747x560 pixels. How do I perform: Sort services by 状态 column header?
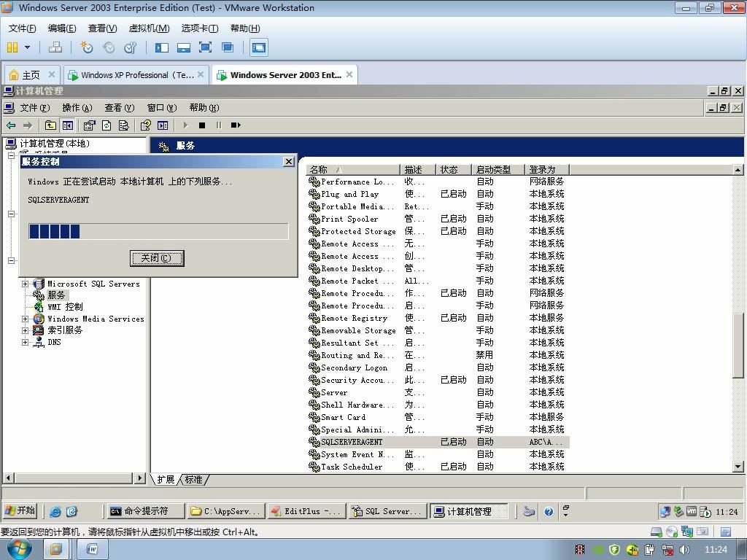click(x=454, y=169)
